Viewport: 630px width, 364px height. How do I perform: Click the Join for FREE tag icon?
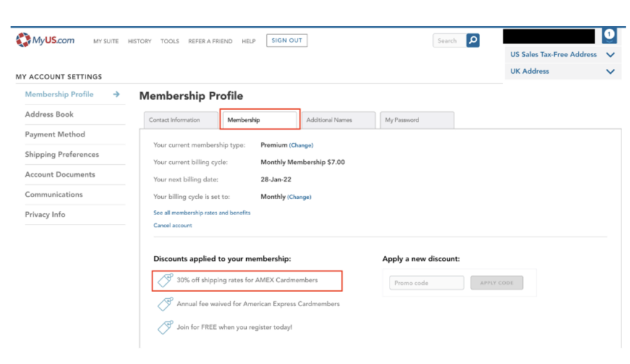(165, 327)
